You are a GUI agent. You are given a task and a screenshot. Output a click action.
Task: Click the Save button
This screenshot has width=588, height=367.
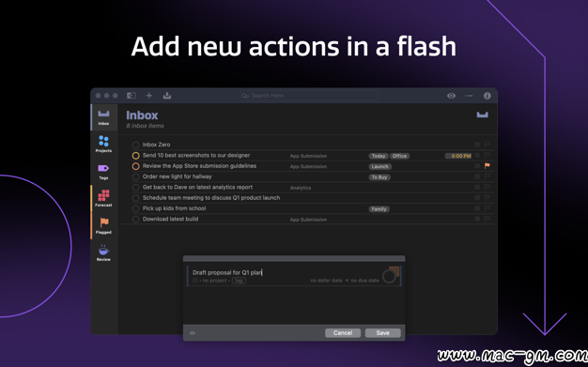coord(383,333)
